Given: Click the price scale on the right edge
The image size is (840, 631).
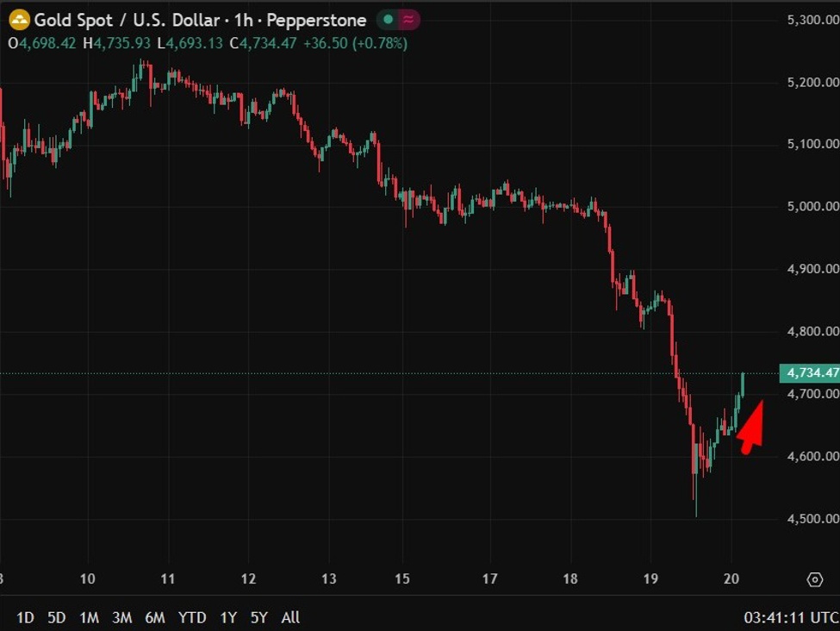Looking at the screenshot, I should 810,259.
